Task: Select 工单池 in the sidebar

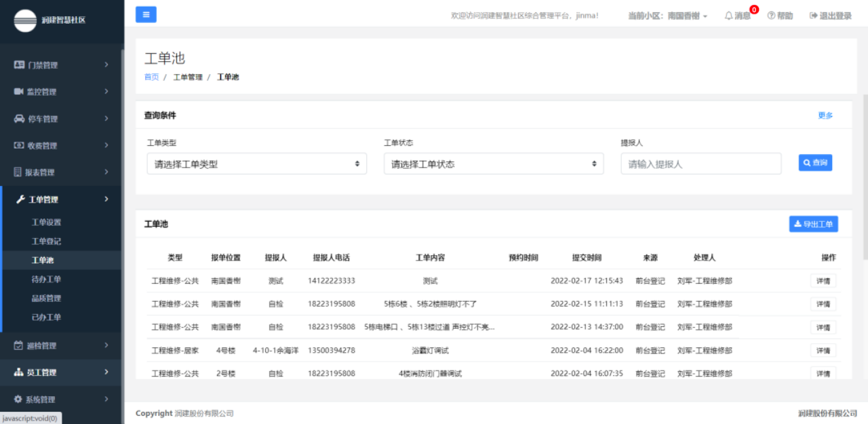Action: (43, 261)
